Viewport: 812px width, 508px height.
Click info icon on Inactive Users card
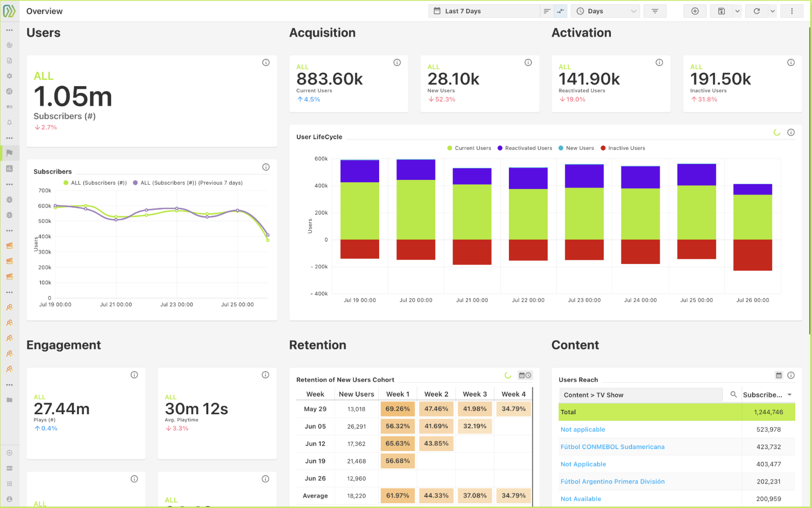[791, 63]
